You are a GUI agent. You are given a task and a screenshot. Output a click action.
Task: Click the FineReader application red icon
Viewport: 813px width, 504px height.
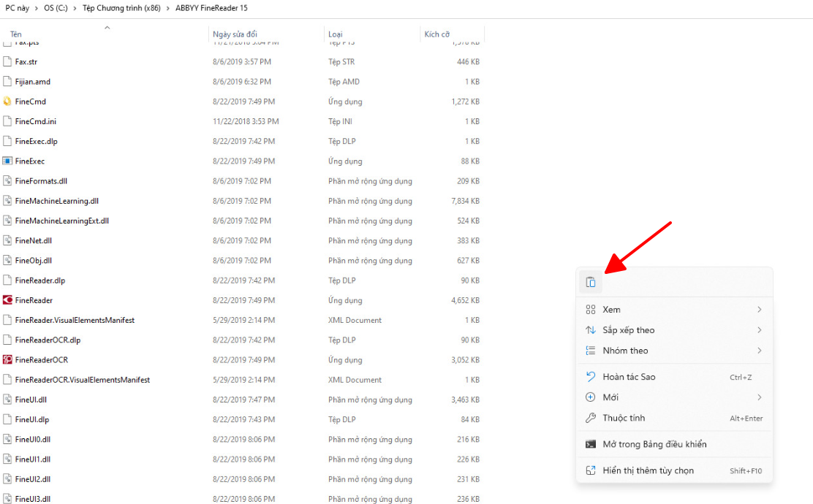pyautogui.click(x=7, y=300)
